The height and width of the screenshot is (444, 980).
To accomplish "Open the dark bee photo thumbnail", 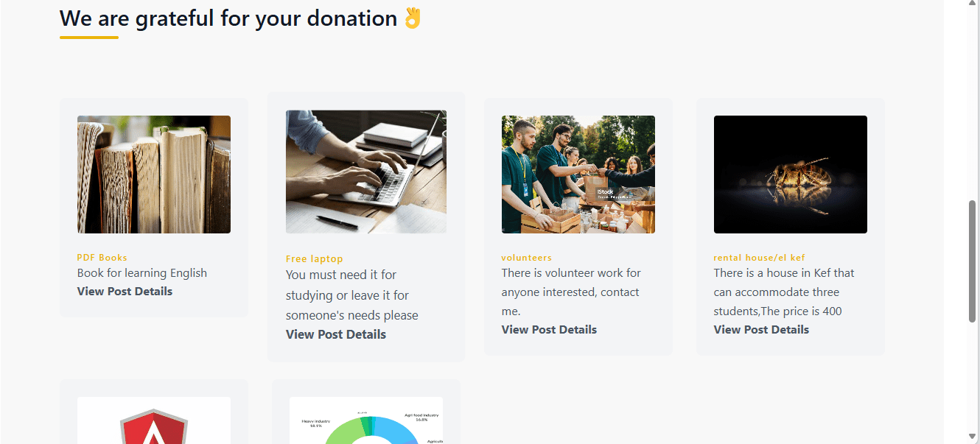I will tap(791, 175).
